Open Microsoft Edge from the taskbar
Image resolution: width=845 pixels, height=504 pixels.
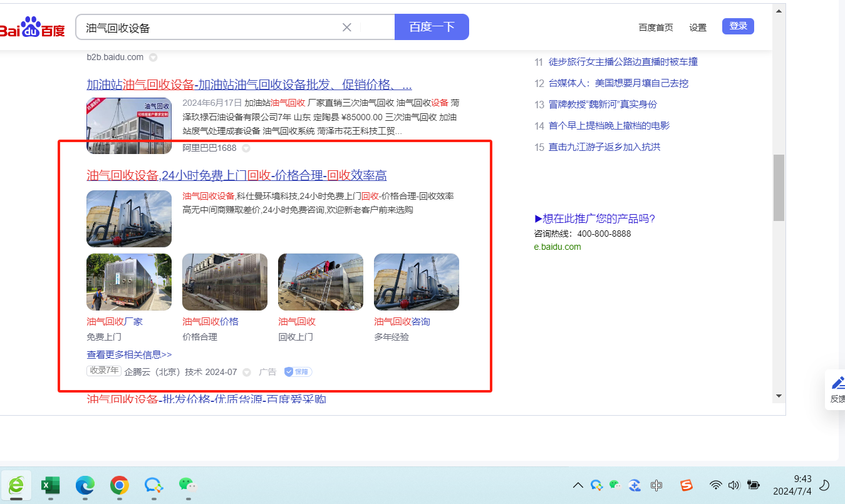(x=85, y=485)
